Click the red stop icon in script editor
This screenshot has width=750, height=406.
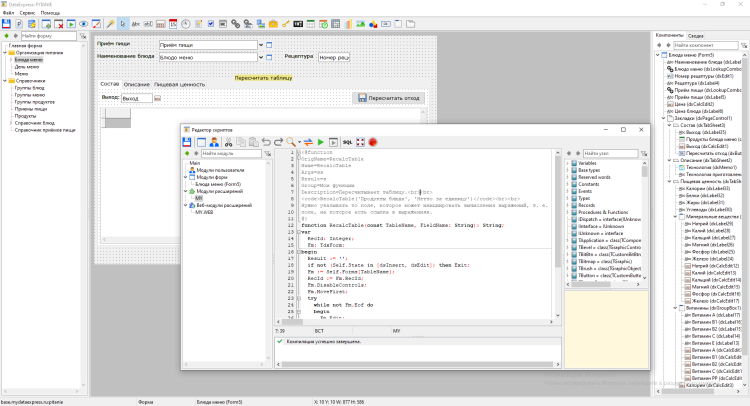click(371, 143)
